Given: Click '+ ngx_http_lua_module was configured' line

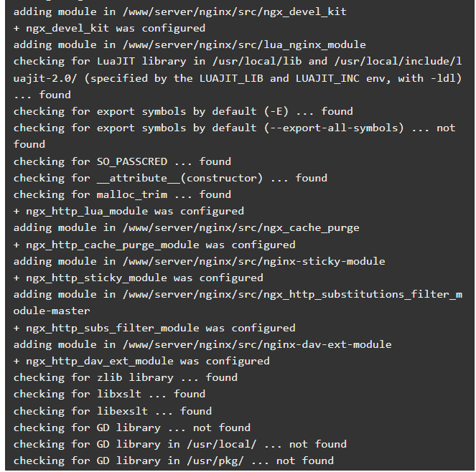Looking at the screenshot, I should coord(129,211).
